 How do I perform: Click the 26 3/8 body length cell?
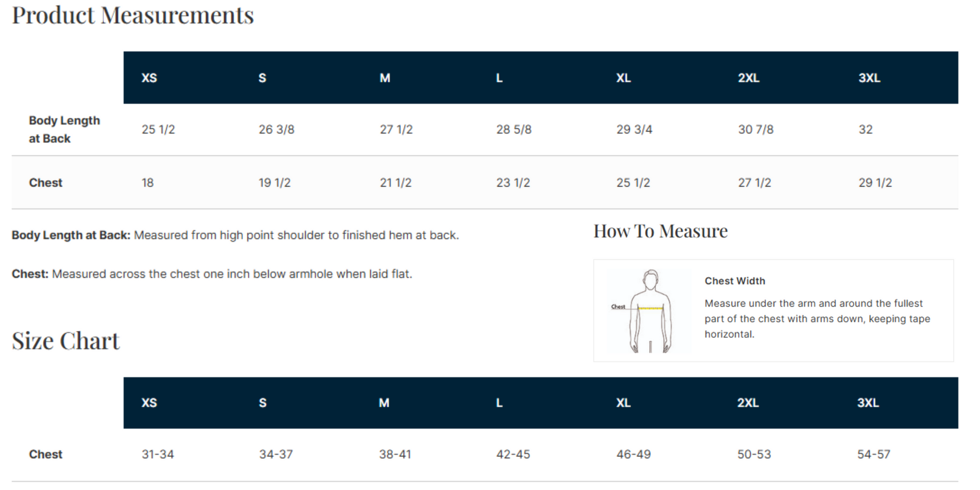coord(276,129)
